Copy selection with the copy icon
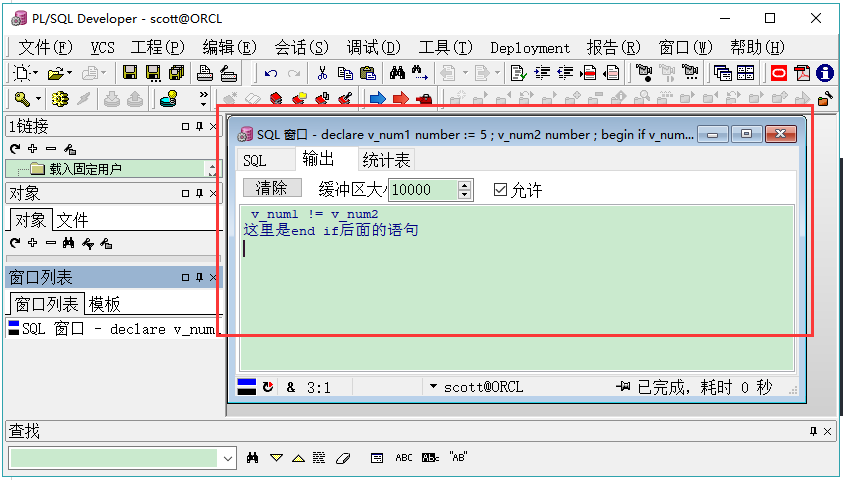 (345, 73)
